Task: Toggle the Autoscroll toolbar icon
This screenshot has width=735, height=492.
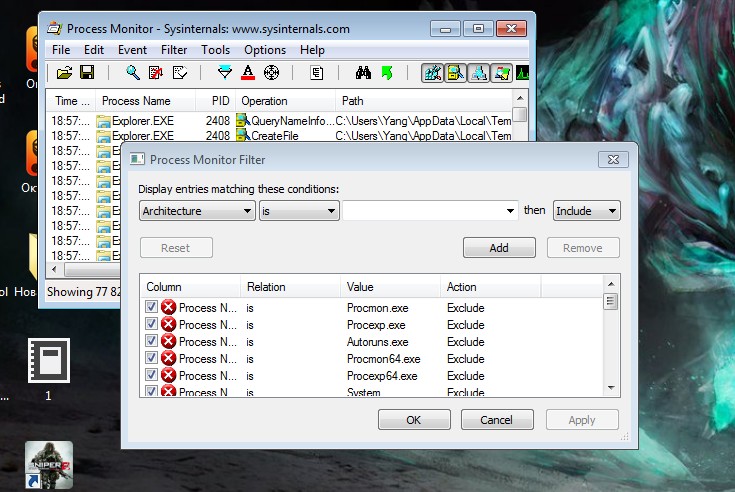Action: coord(156,73)
